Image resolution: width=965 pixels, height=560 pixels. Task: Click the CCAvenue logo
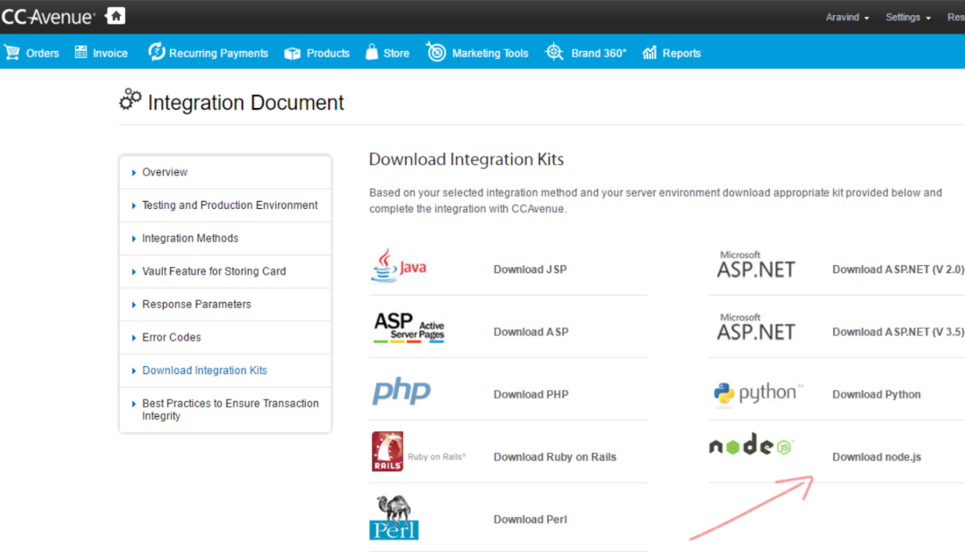pyautogui.click(x=48, y=17)
